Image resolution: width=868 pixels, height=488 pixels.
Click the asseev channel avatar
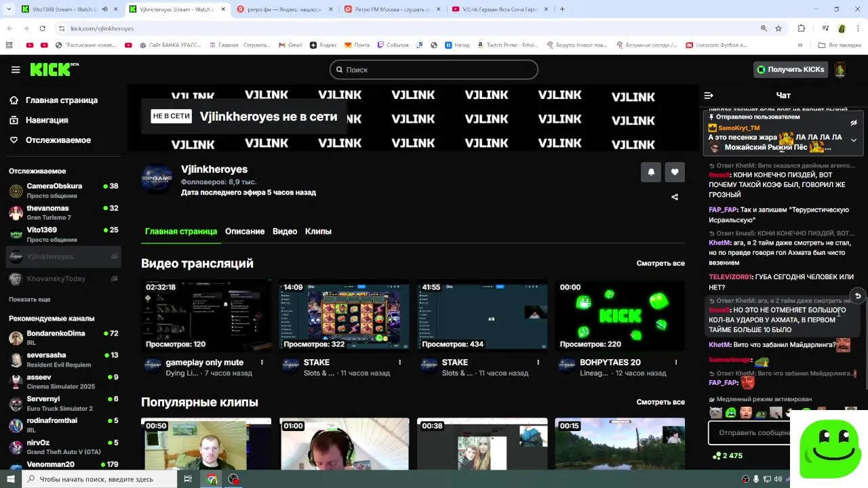point(16,382)
